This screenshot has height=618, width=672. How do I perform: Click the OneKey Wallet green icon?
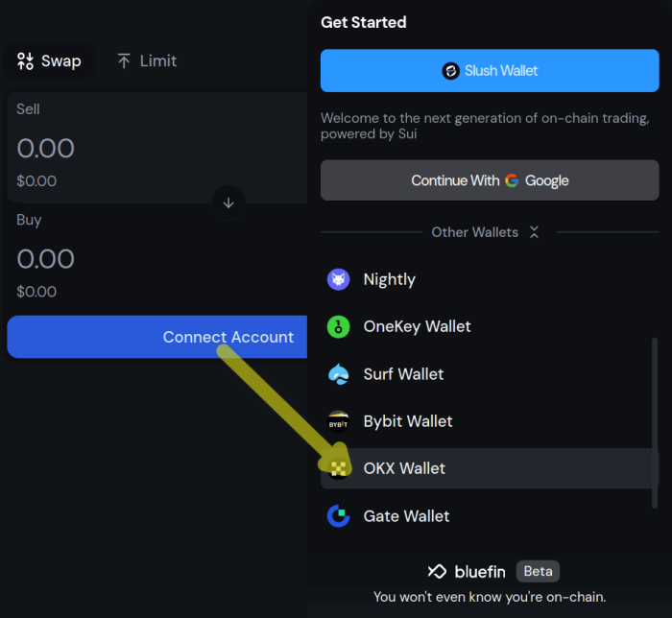[338, 326]
